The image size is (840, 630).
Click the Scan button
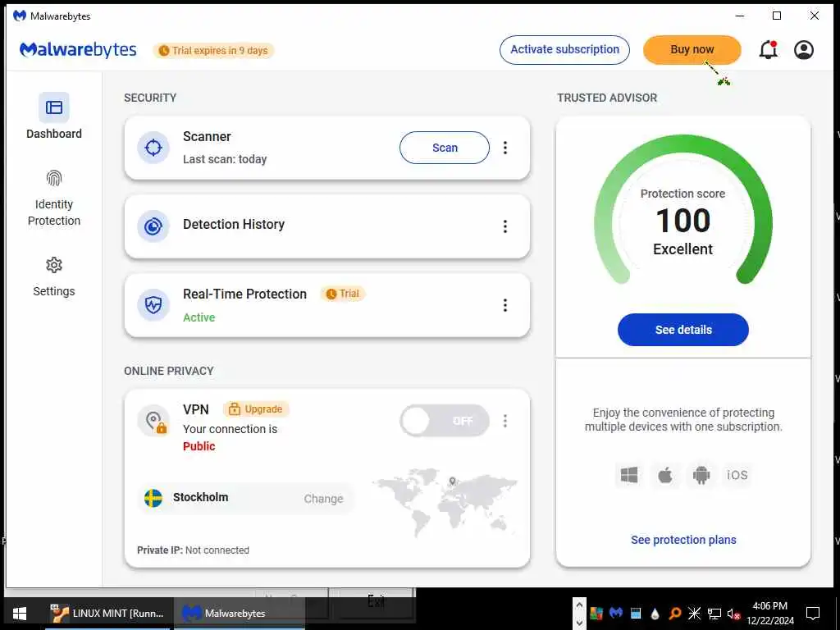[444, 148]
